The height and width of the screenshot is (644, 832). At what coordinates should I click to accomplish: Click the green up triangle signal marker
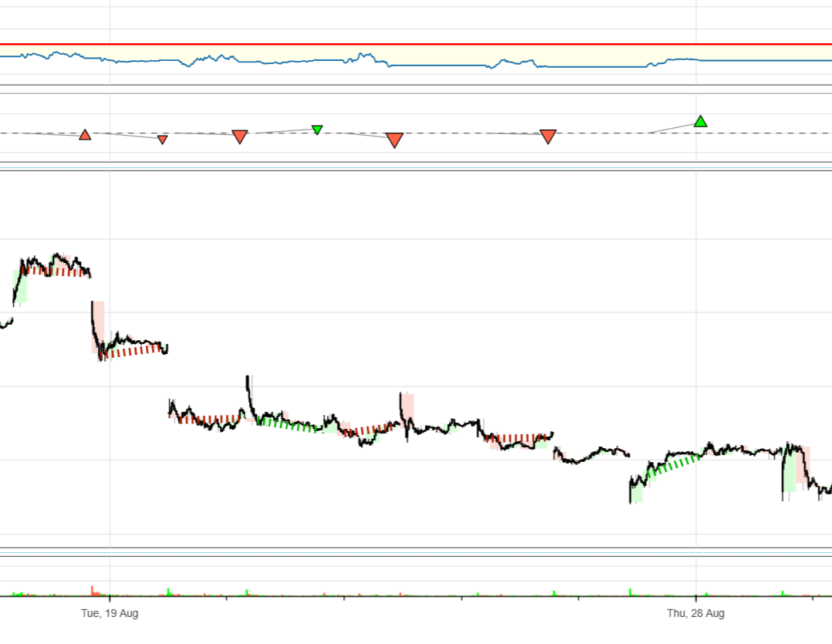[700, 121]
